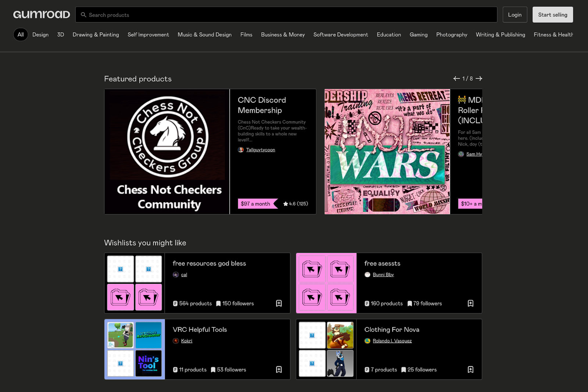
Task: Click the '25 followers' count
Action: [x=419, y=370]
